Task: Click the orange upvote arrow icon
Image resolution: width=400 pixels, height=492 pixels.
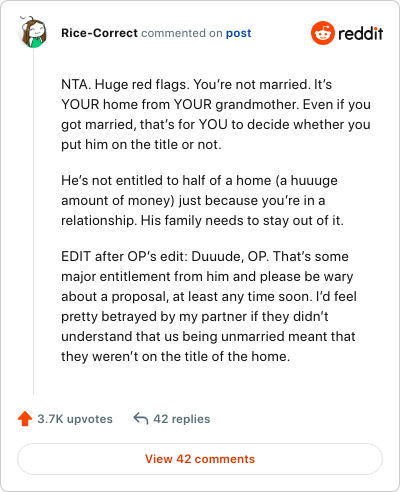Action: [x=25, y=419]
